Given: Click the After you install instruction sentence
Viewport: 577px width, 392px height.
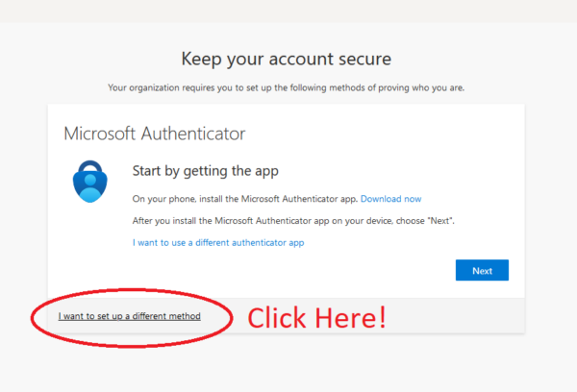Looking at the screenshot, I should click(x=293, y=221).
